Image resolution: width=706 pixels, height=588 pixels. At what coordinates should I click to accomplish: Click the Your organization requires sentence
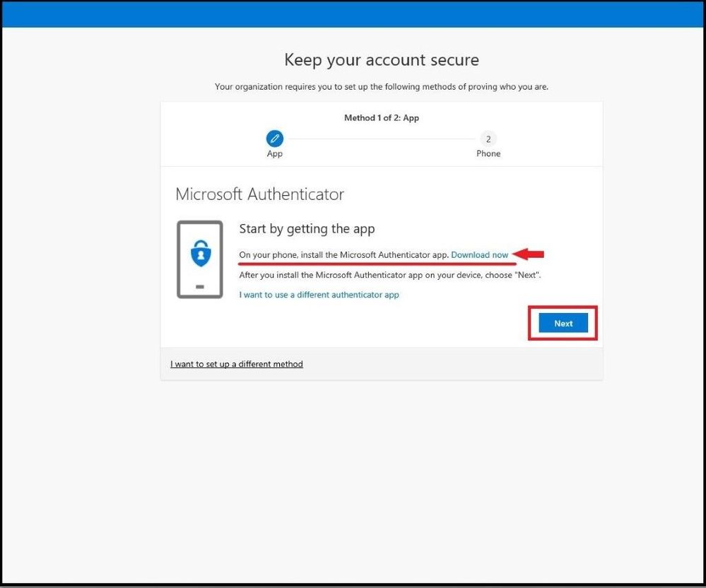[382, 86]
